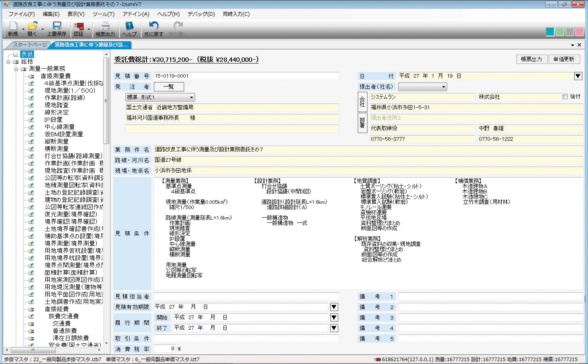Create a new document with the 新規 icon
This screenshot has width=588, height=364.
pyautogui.click(x=13, y=29)
